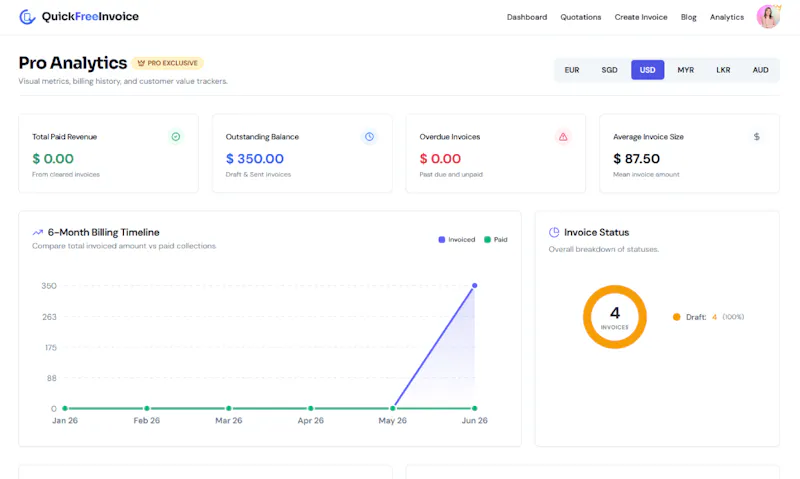This screenshot has width=800, height=479.
Task: Click the 'Draft & Sent invoices' caption
Action: click(x=258, y=174)
